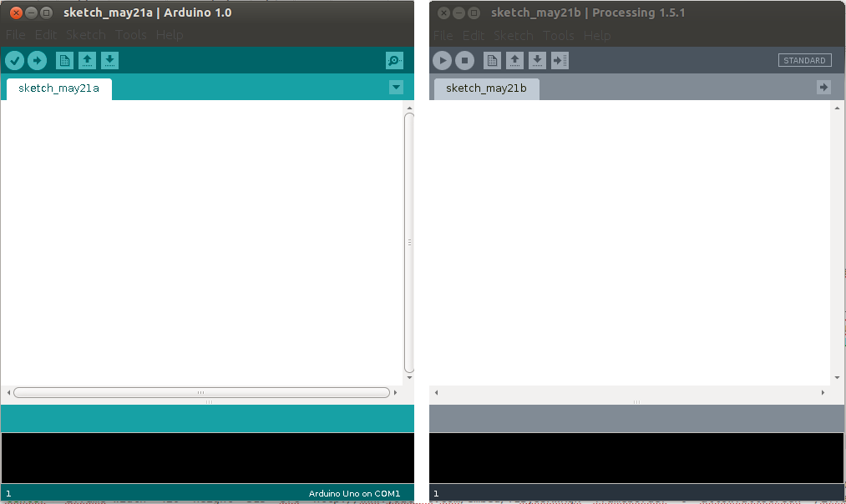The height and width of the screenshot is (504, 846).
Task: Select the sketch_may21a tab
Action: coord(58,89)
